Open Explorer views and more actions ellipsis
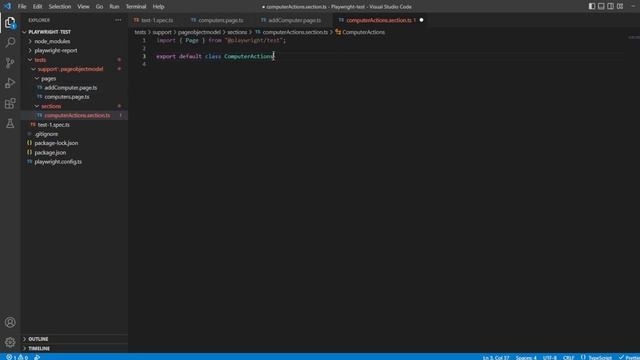640x360 pixels. coord(118,20)
